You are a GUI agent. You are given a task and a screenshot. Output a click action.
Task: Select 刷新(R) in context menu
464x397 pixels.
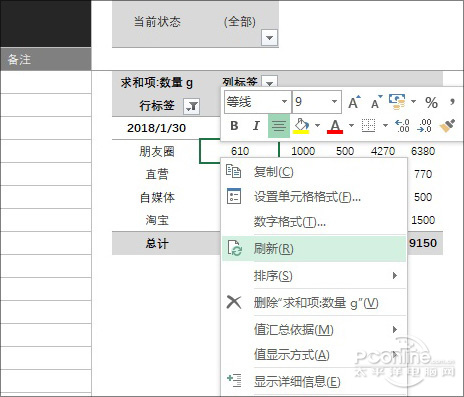[x=314, y=249]
